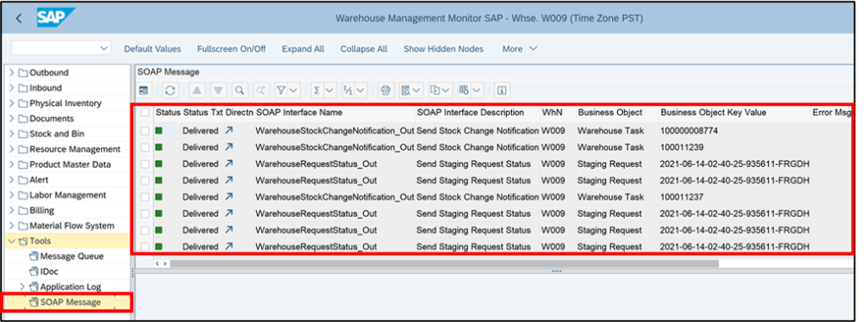Screen dimensions: 868x322
Task: Select IDoc under Tools
Action: click(x=49, y=272)
